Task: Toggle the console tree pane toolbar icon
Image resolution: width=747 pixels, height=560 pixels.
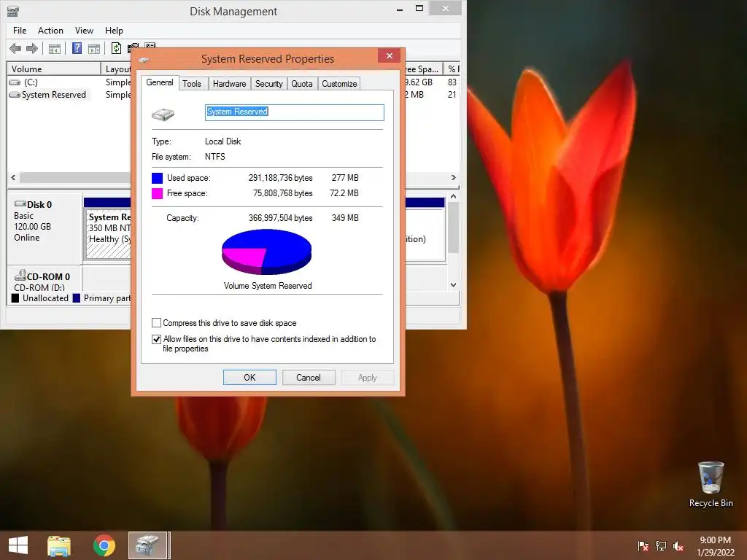Action: 54,49
